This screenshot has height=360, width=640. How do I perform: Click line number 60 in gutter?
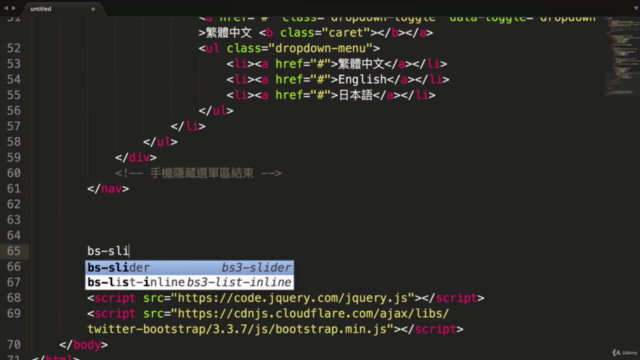[x=14, y=173]
